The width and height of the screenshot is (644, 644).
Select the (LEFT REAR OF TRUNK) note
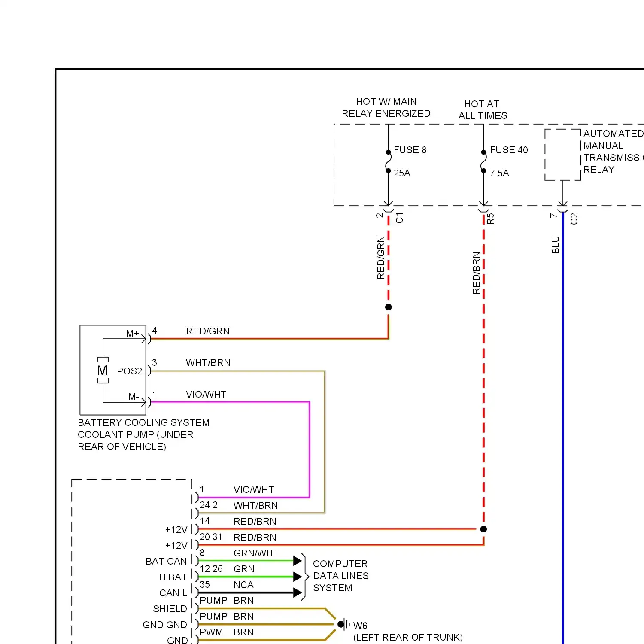(x=408, y=637)
